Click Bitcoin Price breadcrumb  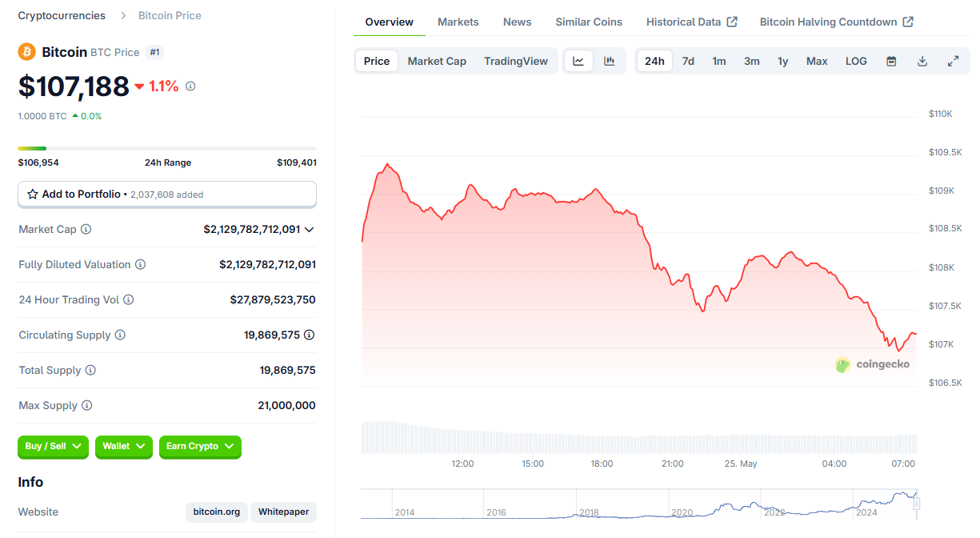tap(170, 15)
